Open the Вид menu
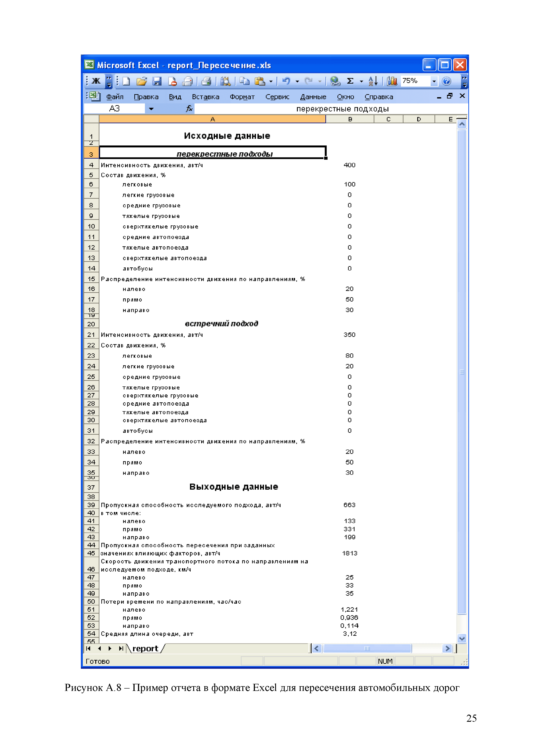 coord(175,97)
